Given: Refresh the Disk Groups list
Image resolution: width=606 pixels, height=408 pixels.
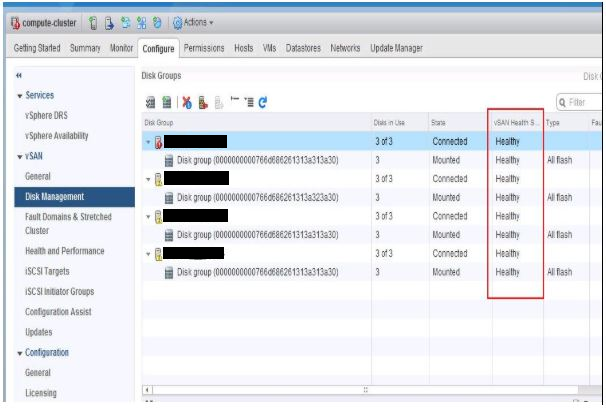Looking at the screenshot, I should pos(263,102).
